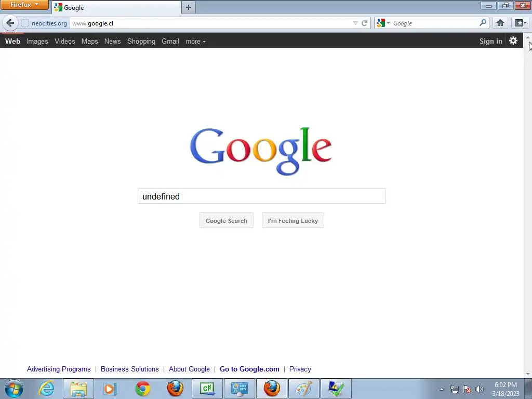Open the Windows Start menu orb

pyautogui.click(x=14, y=389)
